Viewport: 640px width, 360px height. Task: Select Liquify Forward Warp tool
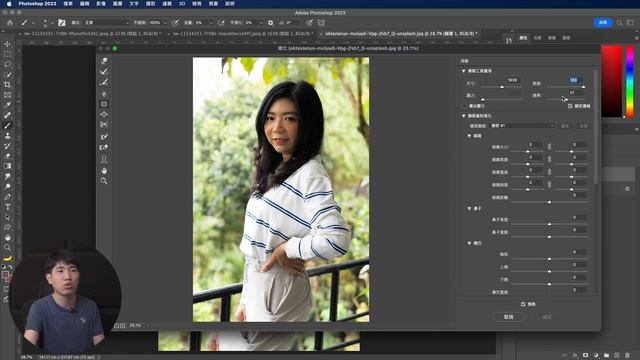click(104, 60)
